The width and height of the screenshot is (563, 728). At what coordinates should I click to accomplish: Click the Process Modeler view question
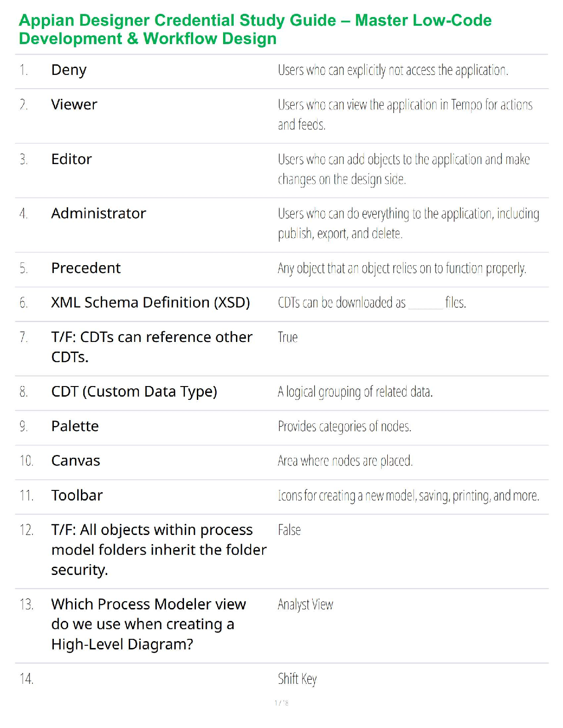click(148, 624)
